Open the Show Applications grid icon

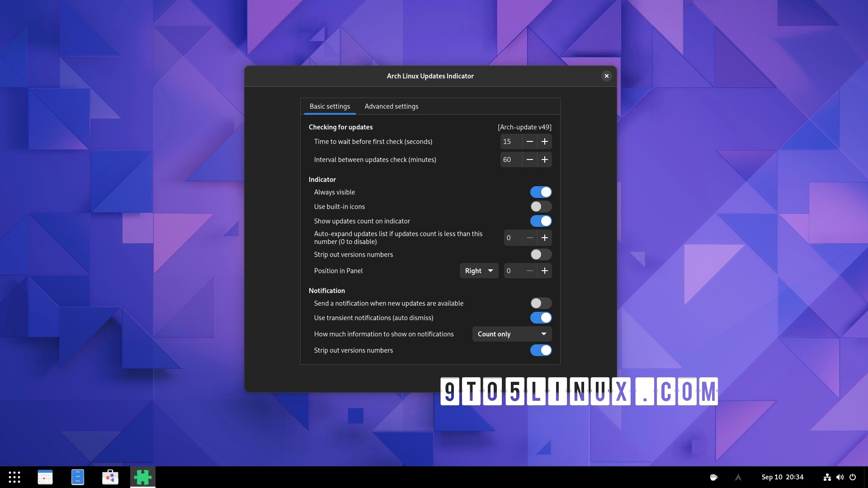pyautogui.click(x=14, y=477)
